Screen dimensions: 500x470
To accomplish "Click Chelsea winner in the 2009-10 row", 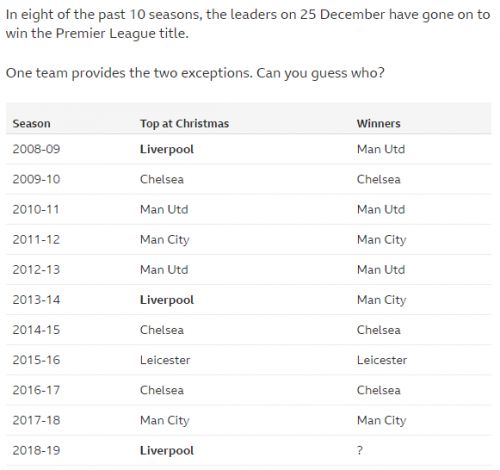I will coord(378,179).
